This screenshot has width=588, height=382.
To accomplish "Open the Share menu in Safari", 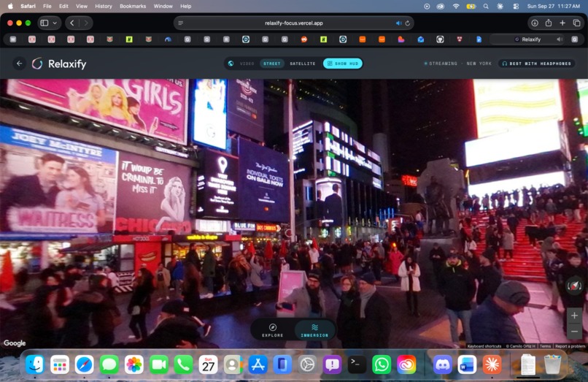I will pyautogui.click(x=549, y=23).
